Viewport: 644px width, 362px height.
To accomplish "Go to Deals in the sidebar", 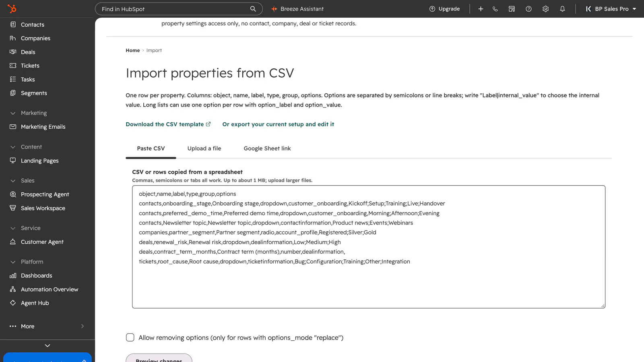I will pyautogui.click(x=28, y=52).
